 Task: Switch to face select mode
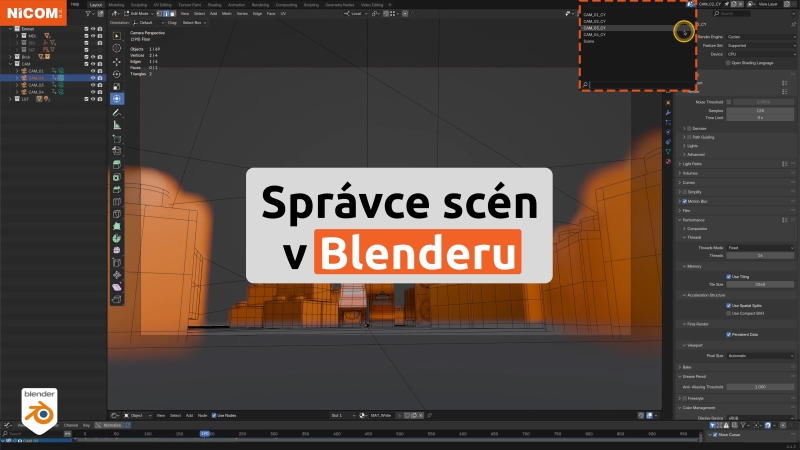(172, 14)
